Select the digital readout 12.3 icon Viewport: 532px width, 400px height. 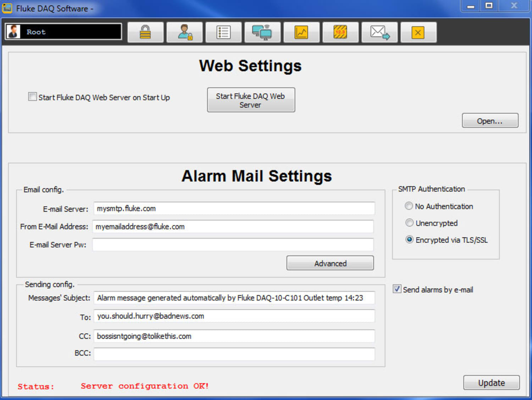click(x=340, y=32)
